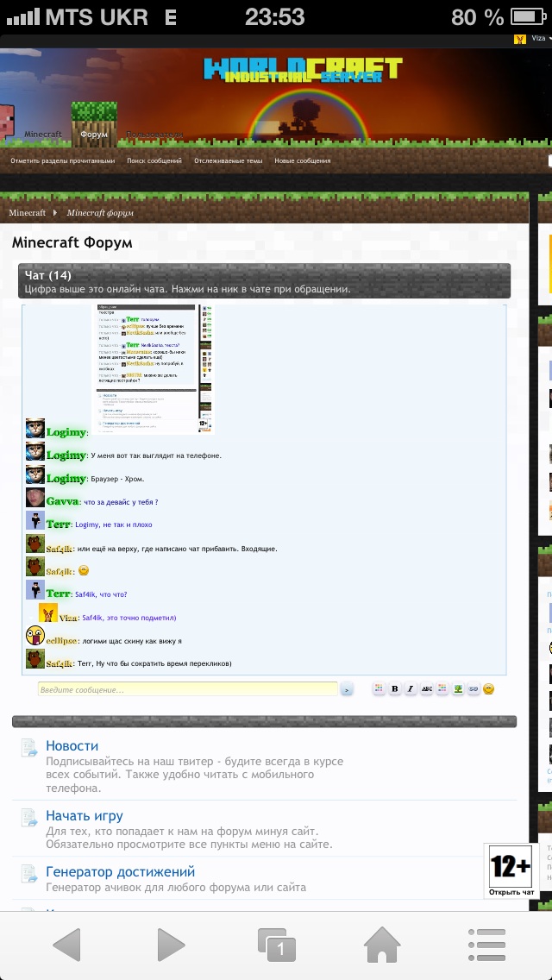Click the WorldCraft Industrial Server logo
Viewport: 552px width, 980px height.
(x=304, y=70)
